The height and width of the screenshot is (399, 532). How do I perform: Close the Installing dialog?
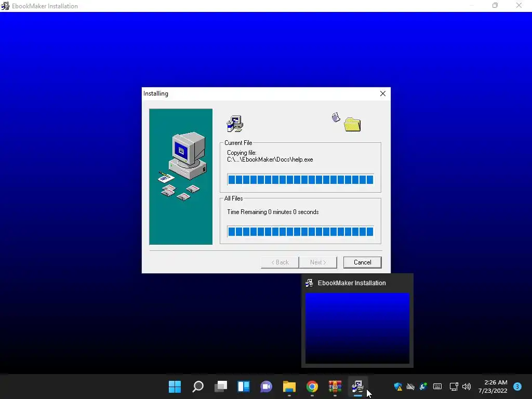(x=383, y=94)
